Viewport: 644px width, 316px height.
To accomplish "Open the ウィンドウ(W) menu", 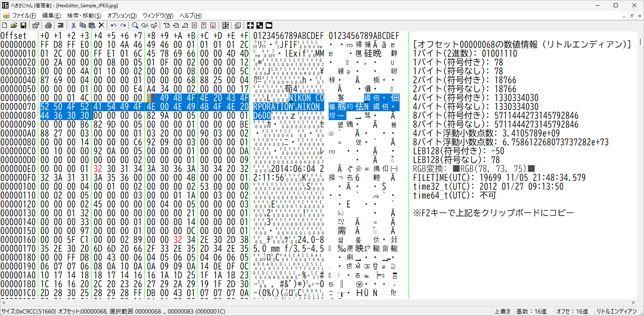I will [x=158, y=16].
